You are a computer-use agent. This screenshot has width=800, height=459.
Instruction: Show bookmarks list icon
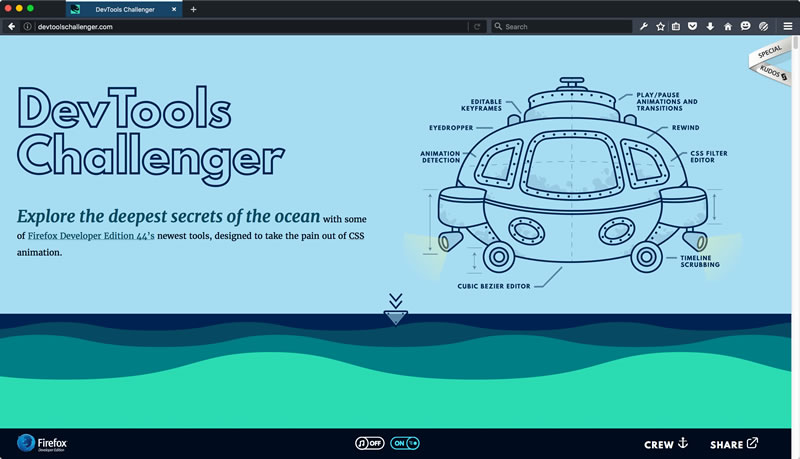tap(676, 27)
